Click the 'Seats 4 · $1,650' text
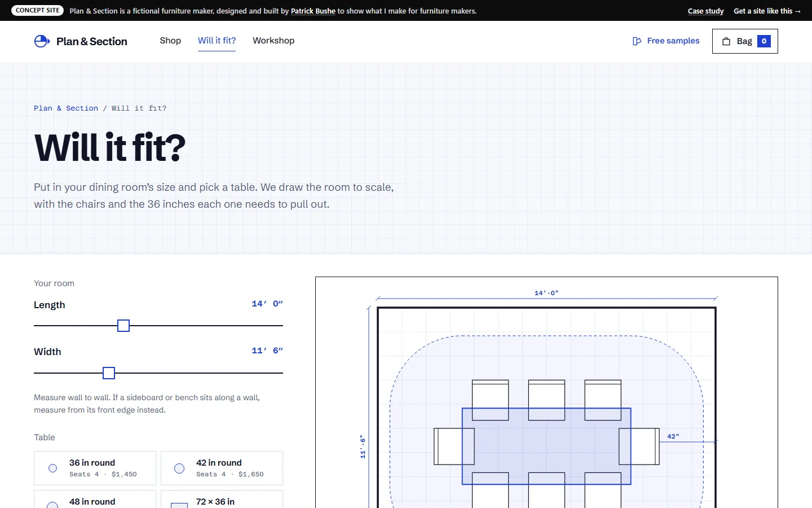 pos(230,474)
